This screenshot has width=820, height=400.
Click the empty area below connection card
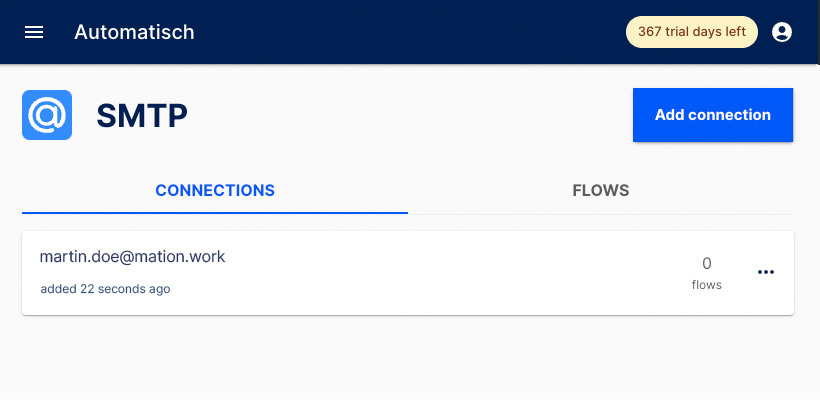408,358
